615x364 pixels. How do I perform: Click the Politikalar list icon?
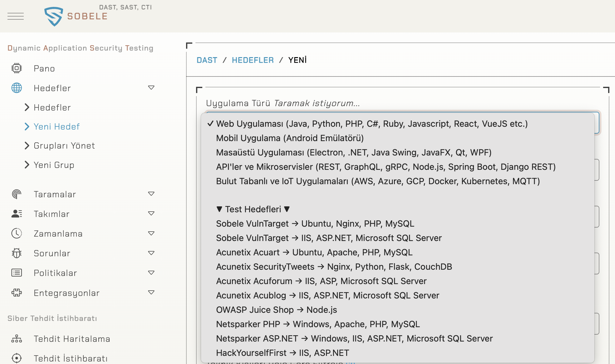click(17, 273)
